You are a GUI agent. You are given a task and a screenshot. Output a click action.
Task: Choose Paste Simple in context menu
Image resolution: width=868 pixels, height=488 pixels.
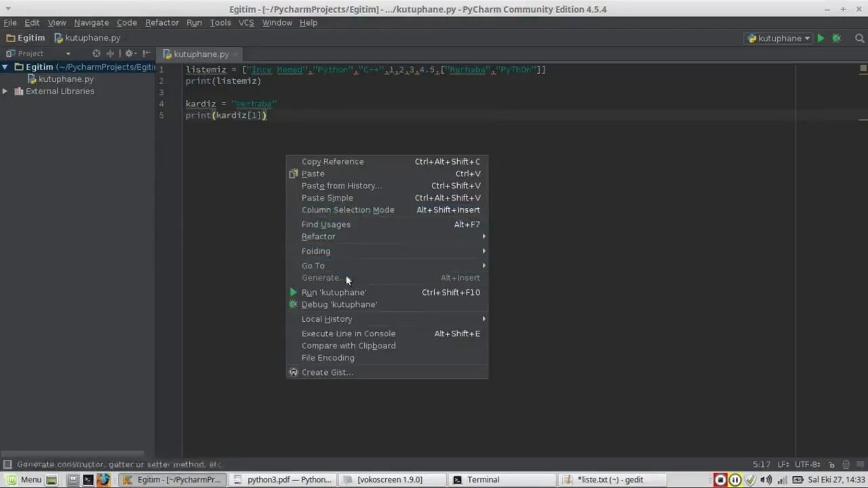(x=387, y=198)
